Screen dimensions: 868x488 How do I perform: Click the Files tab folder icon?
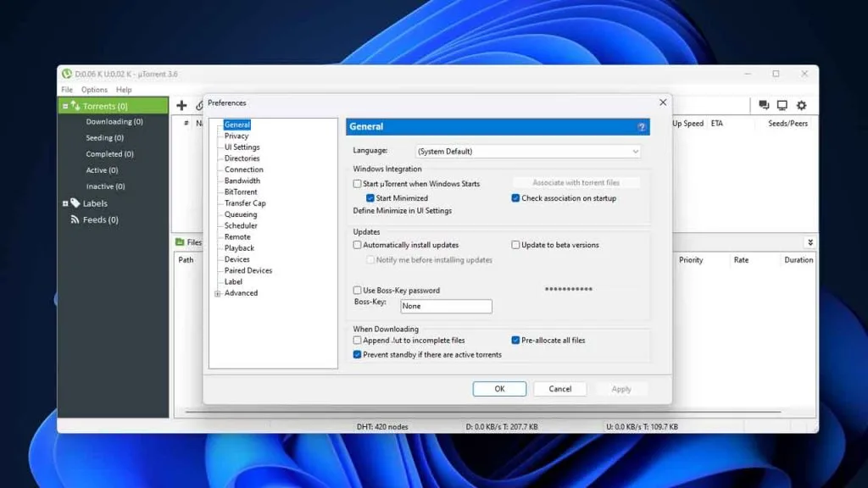pos(180,241)
